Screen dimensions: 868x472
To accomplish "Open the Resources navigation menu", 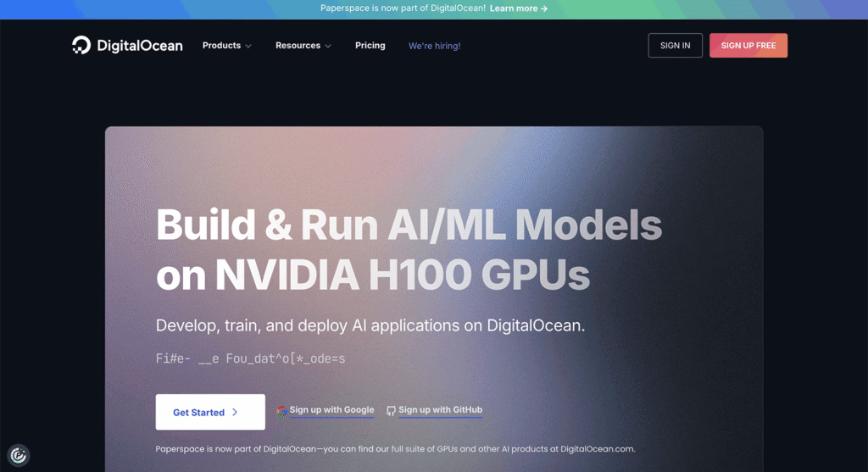I will pos(298,46).
